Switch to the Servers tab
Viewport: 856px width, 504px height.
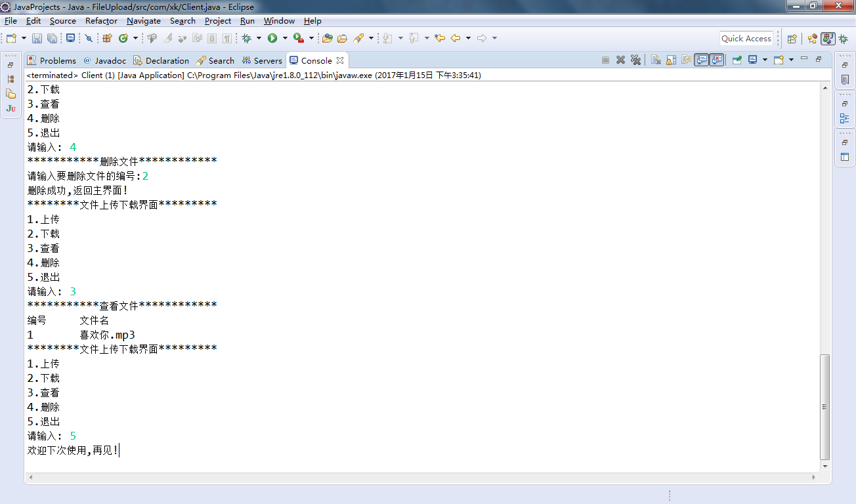point(262,60)
